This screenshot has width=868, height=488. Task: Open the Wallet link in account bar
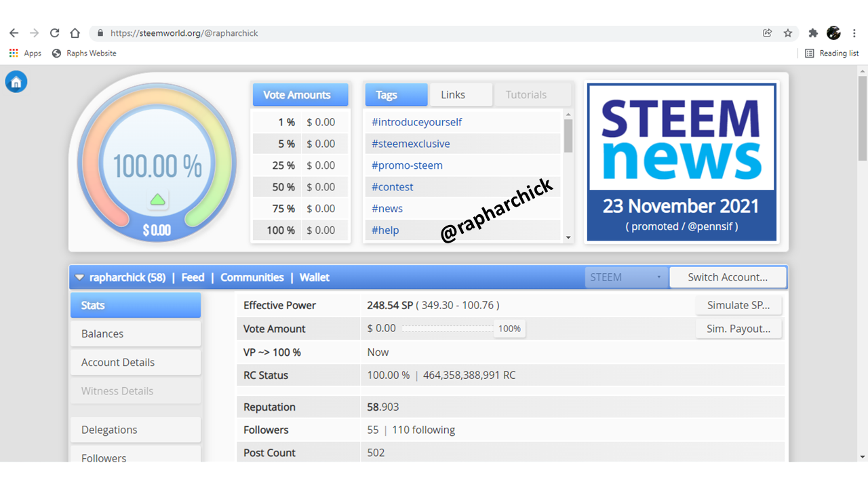tap(315, 277)
